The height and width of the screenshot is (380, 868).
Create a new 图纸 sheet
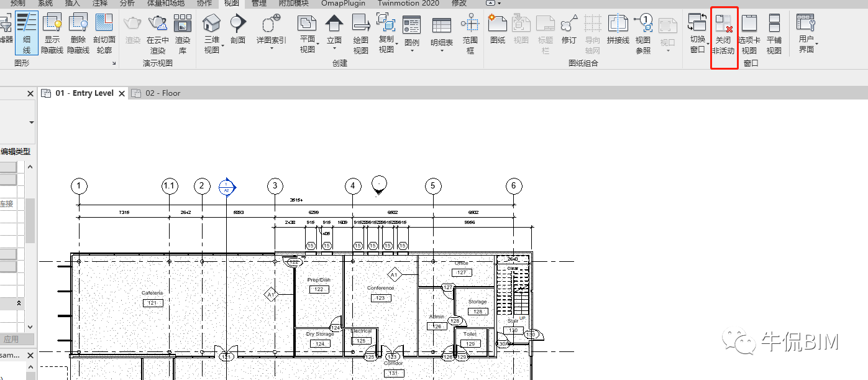click(498, 30)
